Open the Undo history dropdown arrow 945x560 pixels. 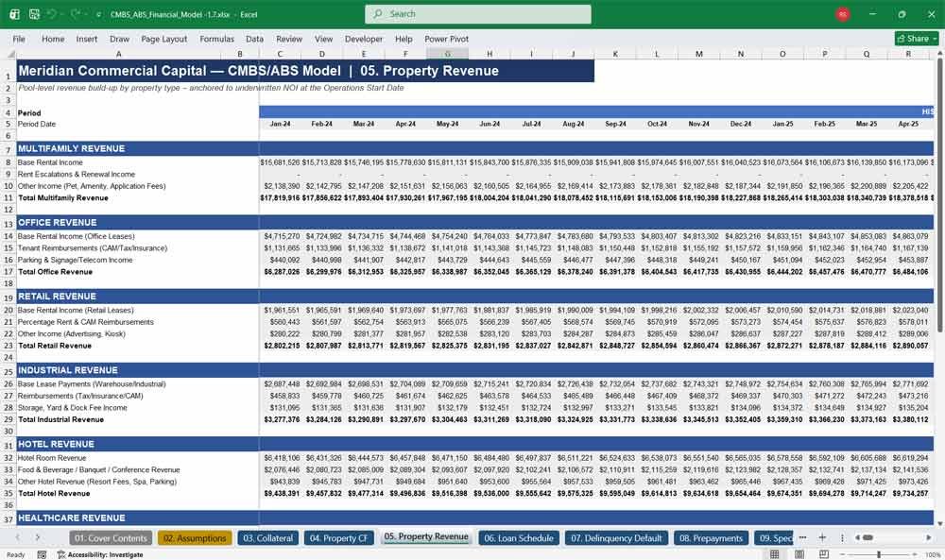pyautogui.click(x=61, y=14)
